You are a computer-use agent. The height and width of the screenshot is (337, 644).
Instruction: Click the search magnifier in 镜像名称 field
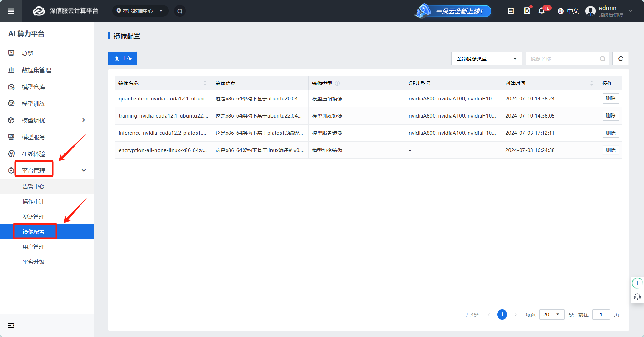pos(602,59)
